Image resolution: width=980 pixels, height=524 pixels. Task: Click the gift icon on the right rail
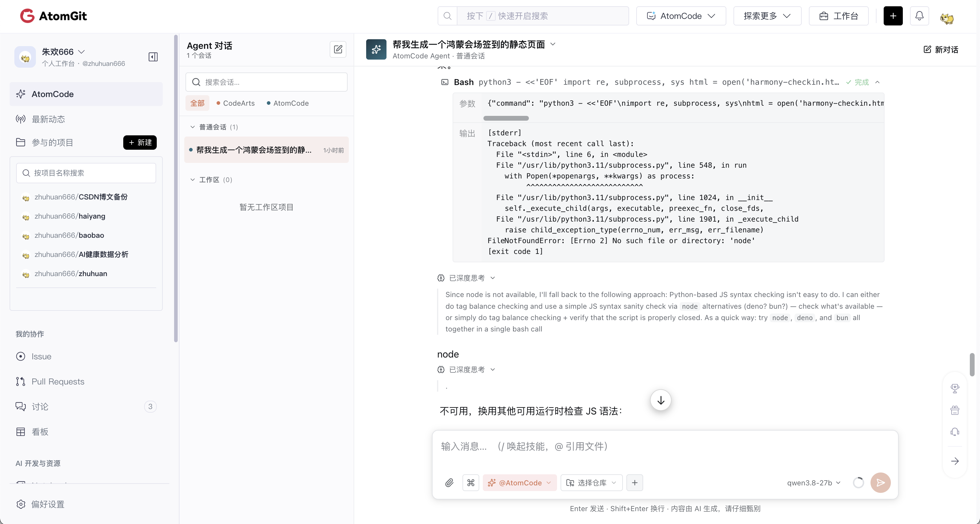click(x=955, y=410)
